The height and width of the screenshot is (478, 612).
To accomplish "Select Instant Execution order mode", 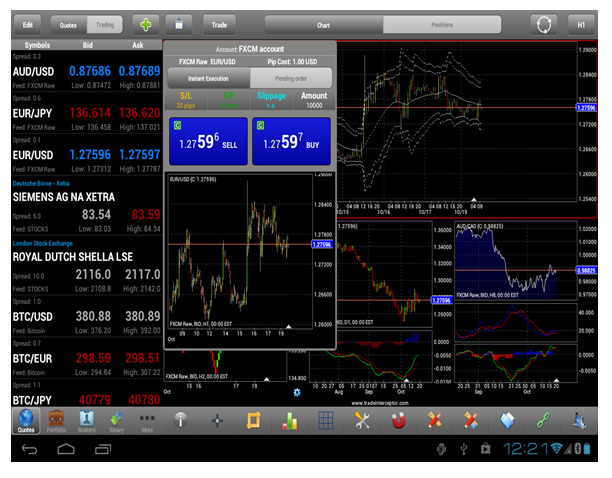I will pyautogui.click(x=209, y=78).
